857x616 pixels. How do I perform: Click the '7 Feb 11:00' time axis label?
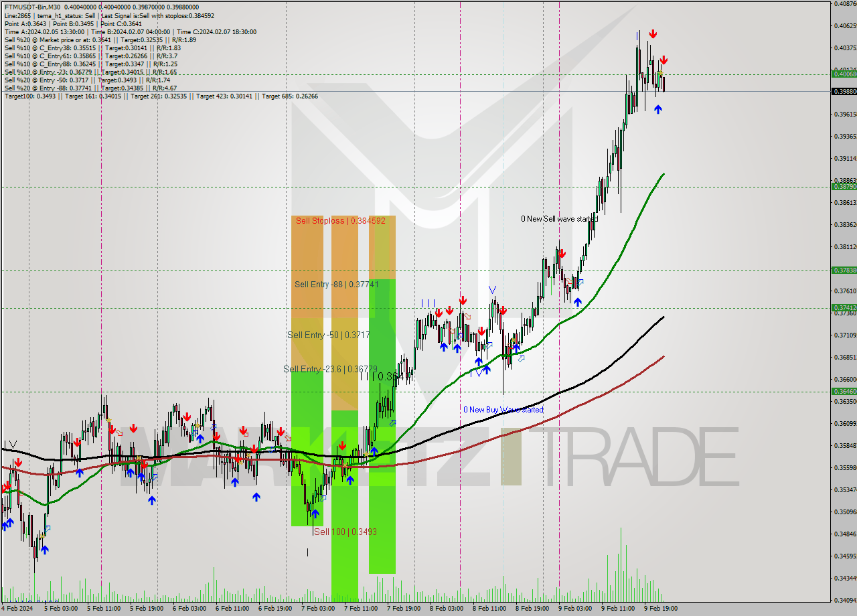pos(361,609)
